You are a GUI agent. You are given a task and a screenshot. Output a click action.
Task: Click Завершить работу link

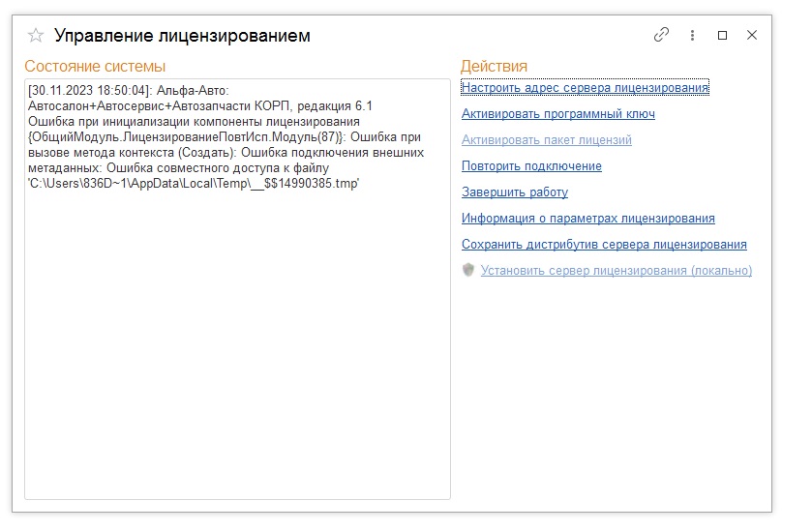point(515,192)
